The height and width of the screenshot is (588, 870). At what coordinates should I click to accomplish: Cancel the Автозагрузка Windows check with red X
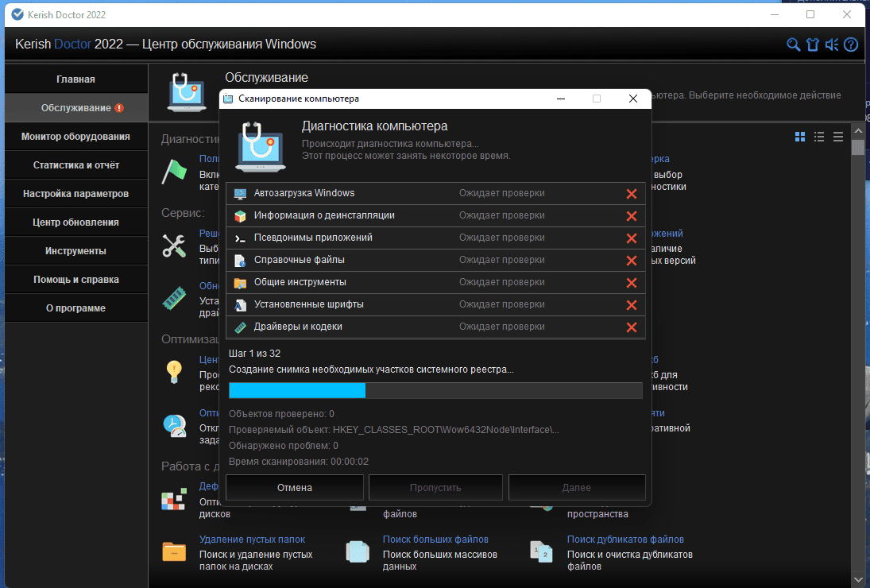point(632,194)
